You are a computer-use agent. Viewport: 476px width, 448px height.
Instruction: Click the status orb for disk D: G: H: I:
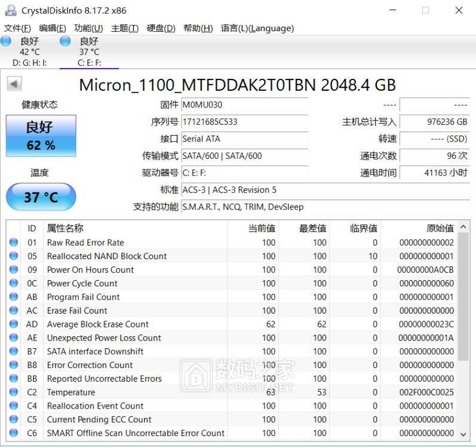6,41
